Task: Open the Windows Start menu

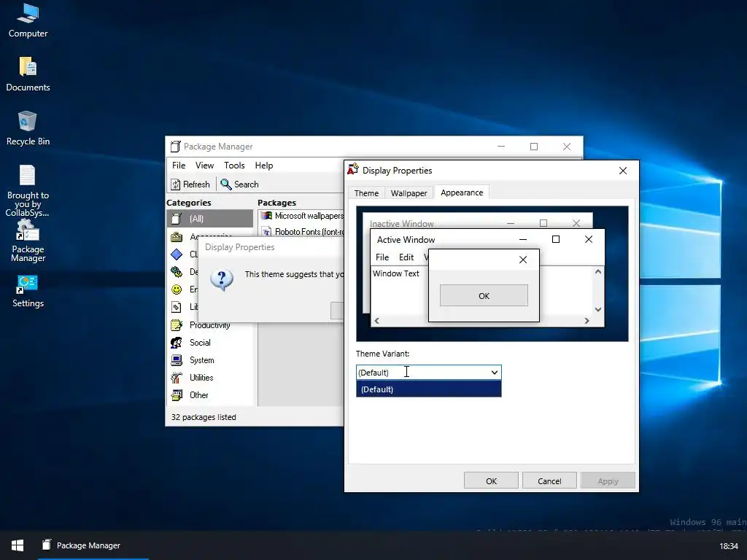Action: click(18, 545)
